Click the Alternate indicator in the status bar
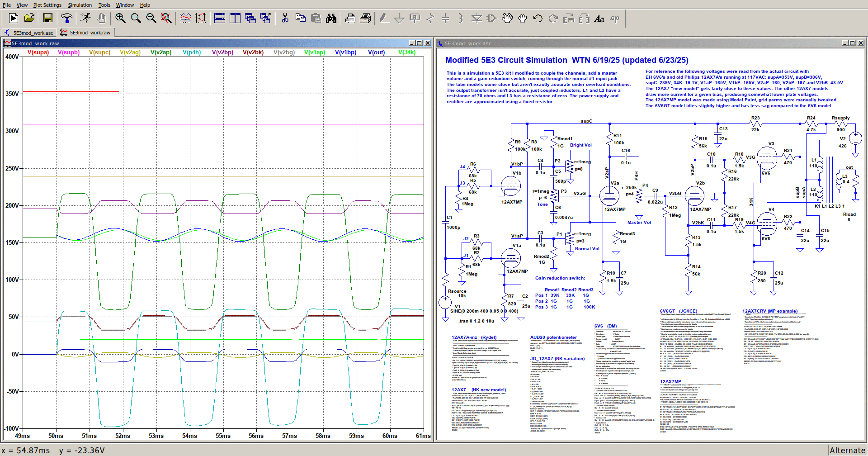This screenshot has height=456, width=868. 847,451
